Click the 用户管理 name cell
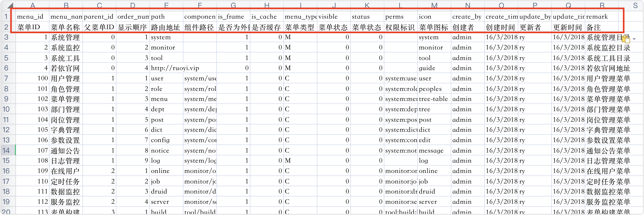 66,78
